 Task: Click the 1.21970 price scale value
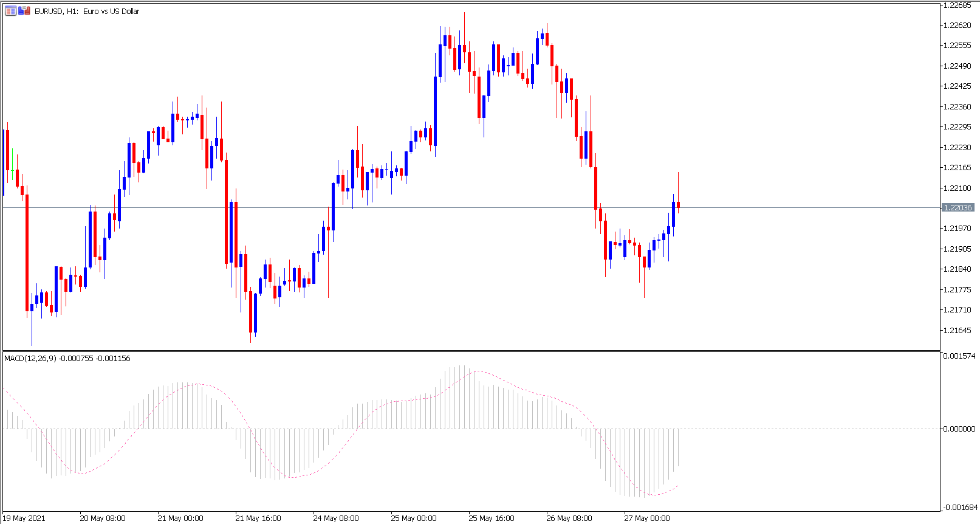tap(957, 229)
